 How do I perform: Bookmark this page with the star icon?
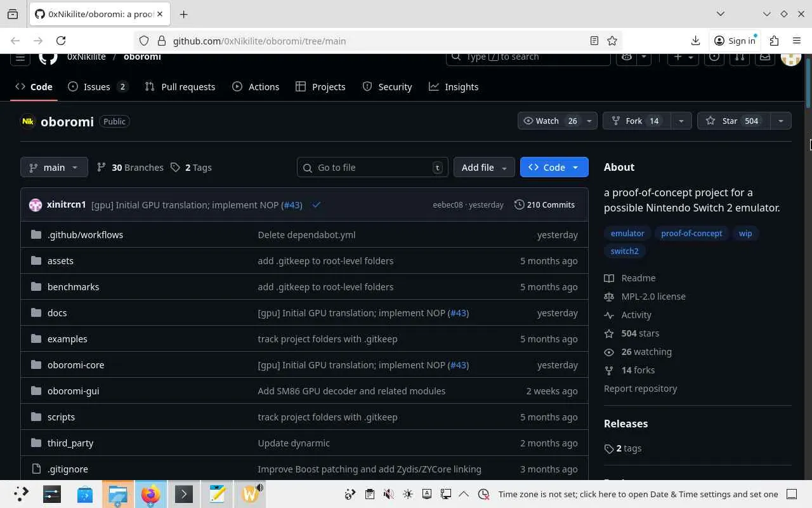[x=612, y=41]
